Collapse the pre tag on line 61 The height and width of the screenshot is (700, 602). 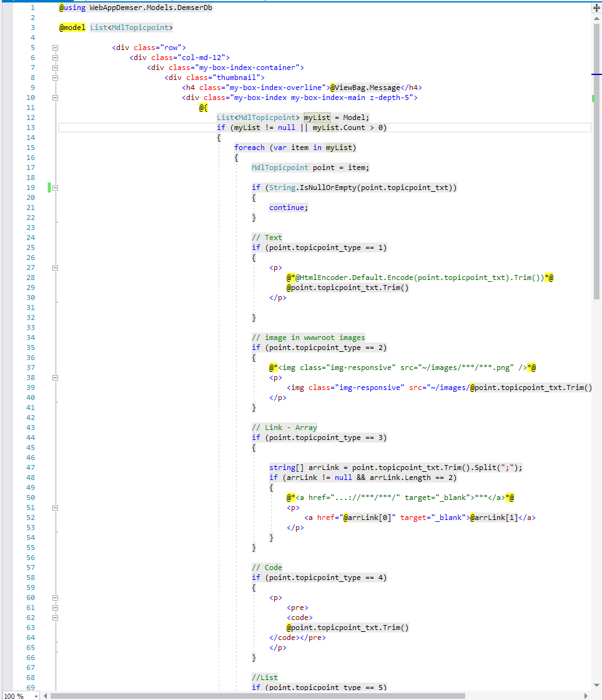(x=56, y=607)
